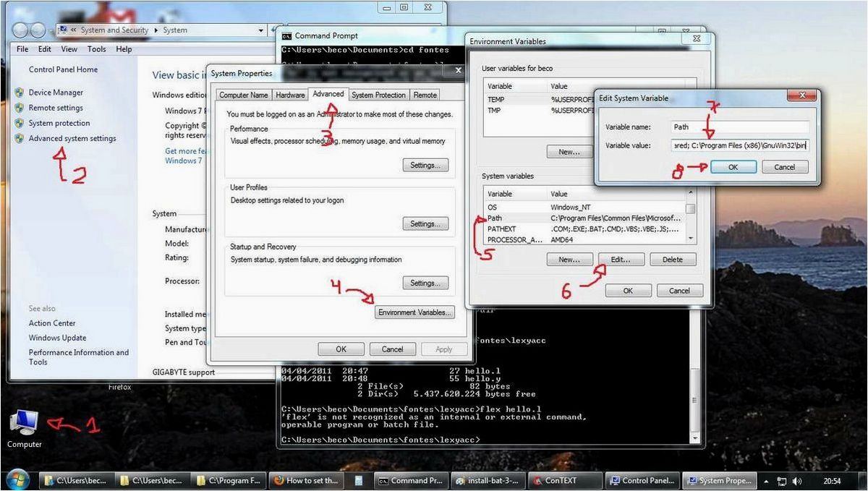Image resolution: width=868 pixels, height=491 pixels.
Task: Open the Edit menu in Control Panel
Action: tap(45, 49)
